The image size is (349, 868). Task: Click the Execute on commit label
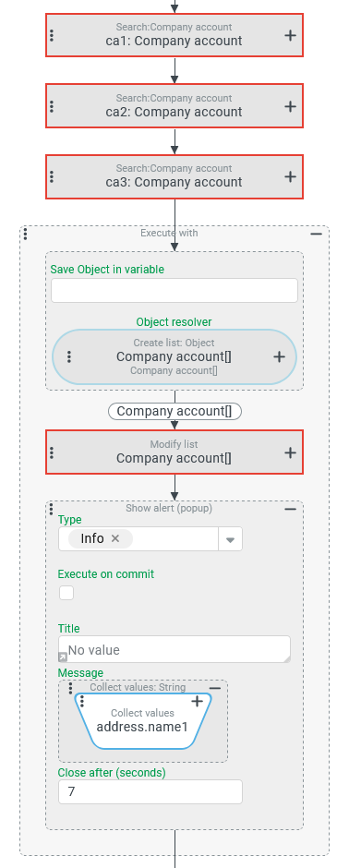click(x=106, y=574)
